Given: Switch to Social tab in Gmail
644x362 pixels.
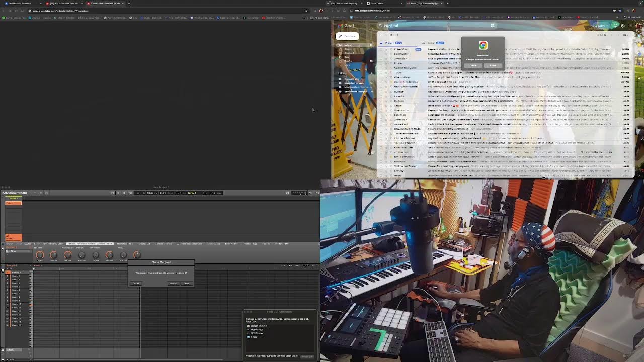Looking at the screenshot, I should [433, 43].
